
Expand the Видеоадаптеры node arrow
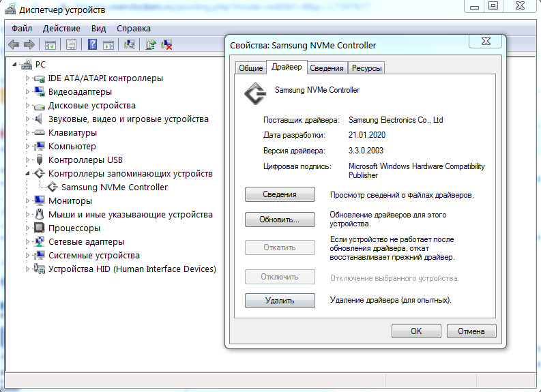coord(27,92)
